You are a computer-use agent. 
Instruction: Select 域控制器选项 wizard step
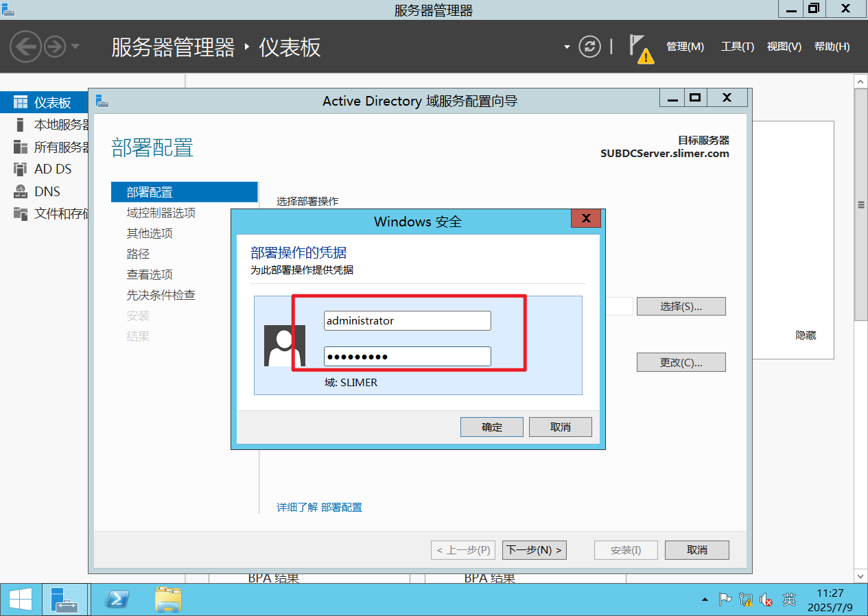click(x=161, y=213)
